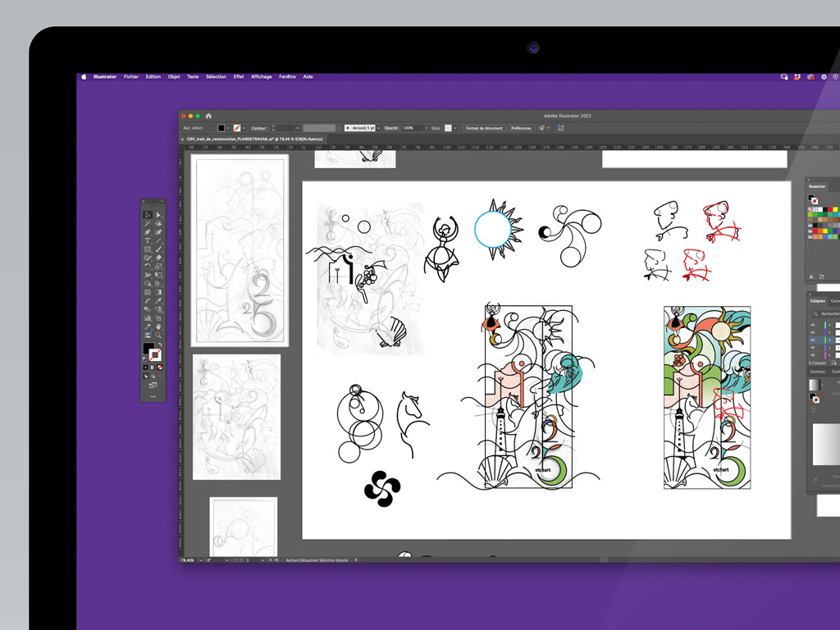The height and width of the screenshot is (630, 840).
Task: Select the Hand tool
Action: pyautogui.click(x=158, y=326)
